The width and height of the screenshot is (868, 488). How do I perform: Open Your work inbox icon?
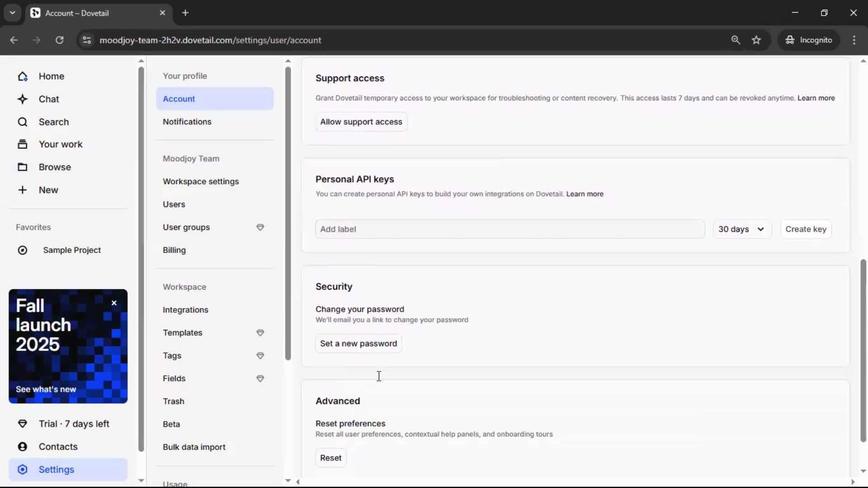pyautogui.click(x=23, y=144)
